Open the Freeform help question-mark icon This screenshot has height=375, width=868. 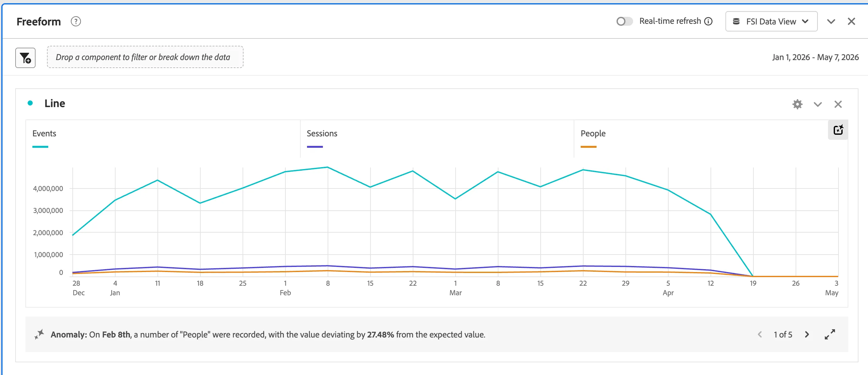click(76, 22)
